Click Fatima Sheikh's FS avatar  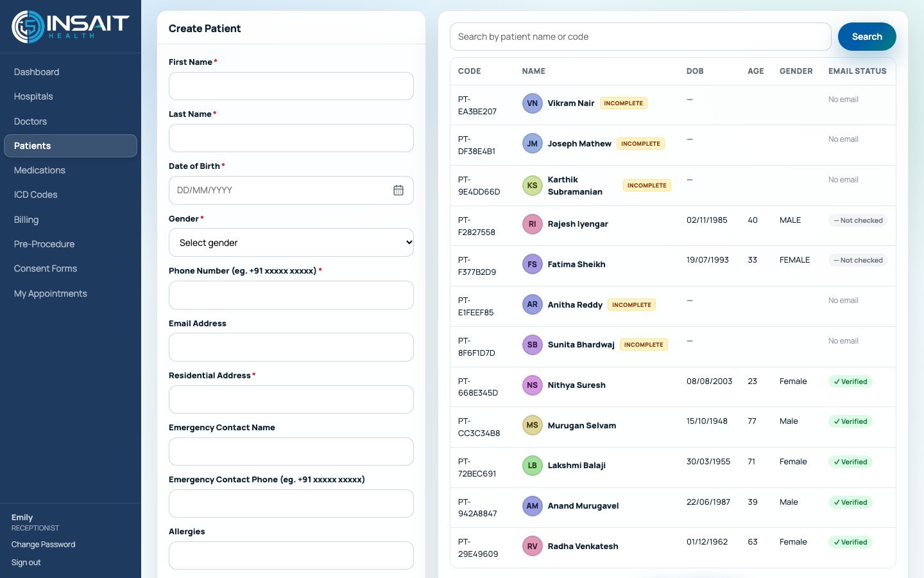[x=532, y=265]
